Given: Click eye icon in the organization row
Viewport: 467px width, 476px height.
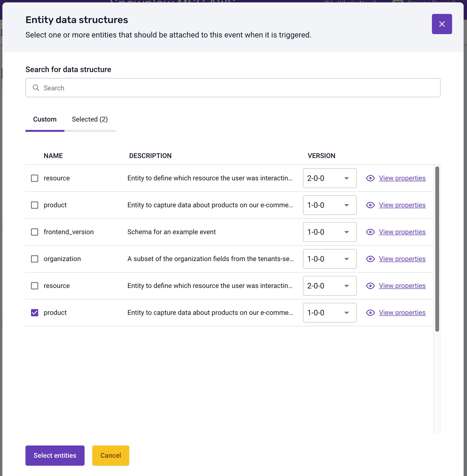Looking at the screenshot, I should pos(370,259).
